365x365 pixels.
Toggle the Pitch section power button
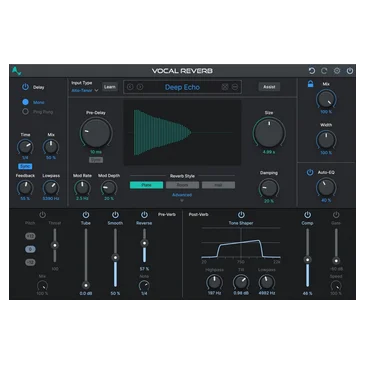(x=42, y=215)
